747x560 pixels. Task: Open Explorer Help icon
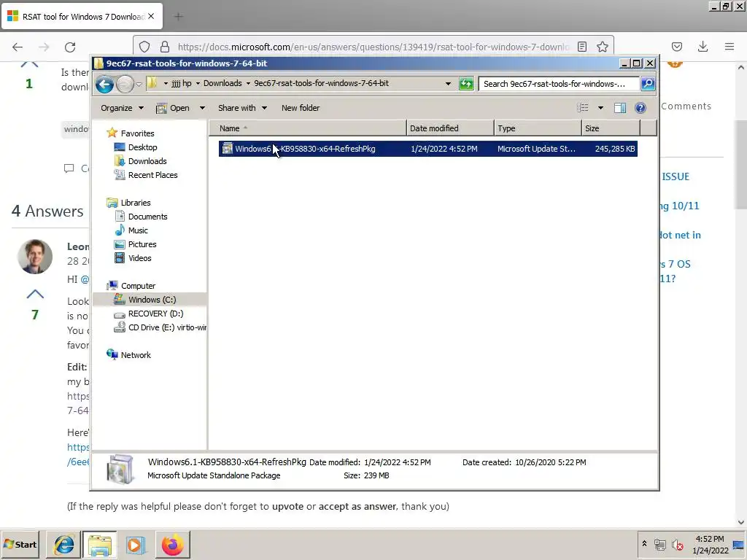[x=640, y=108]
